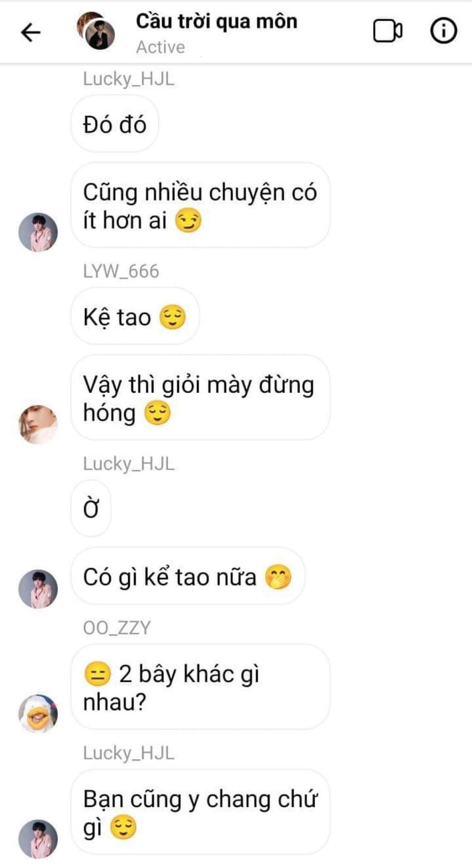
Task: Click the OO_ZZY sender name
Action: 117,628
